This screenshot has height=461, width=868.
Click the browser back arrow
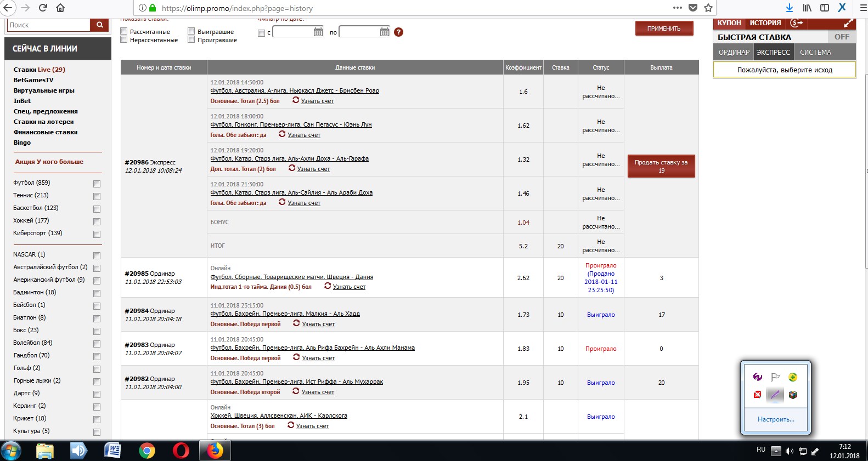tap(8, 8)
